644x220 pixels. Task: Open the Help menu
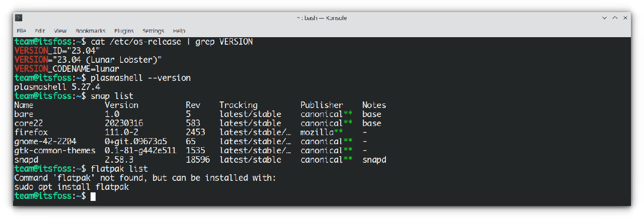point(179,31)
